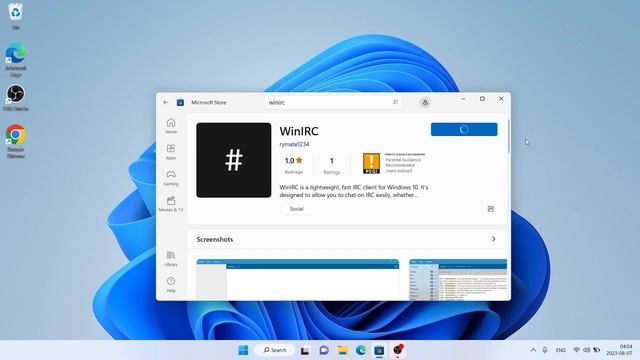The height and width of the screenshot is (360, 640).
Task: Click the volume speaker tray icon
Action: click(x=587, y=350)
